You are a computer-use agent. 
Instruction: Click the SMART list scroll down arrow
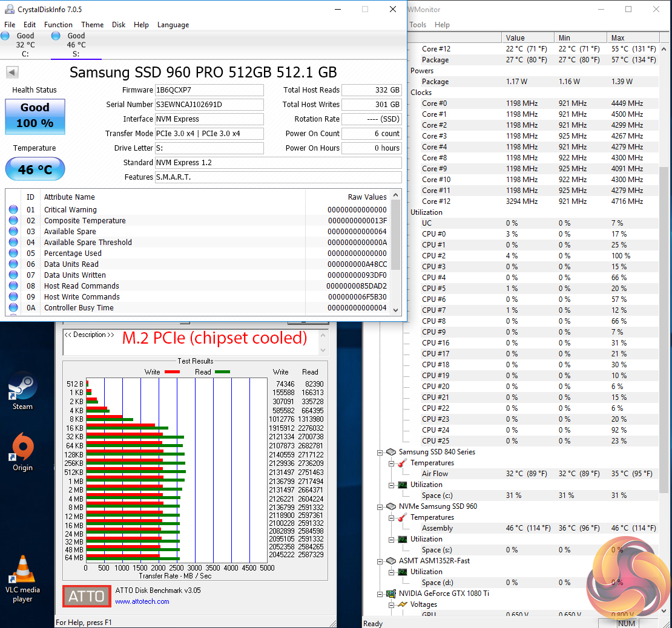395,310
